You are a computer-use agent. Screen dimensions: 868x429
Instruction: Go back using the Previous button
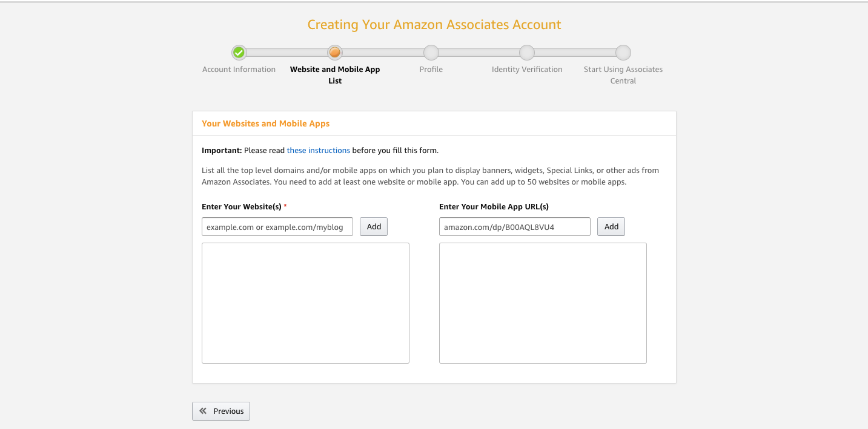coord(221,411)
